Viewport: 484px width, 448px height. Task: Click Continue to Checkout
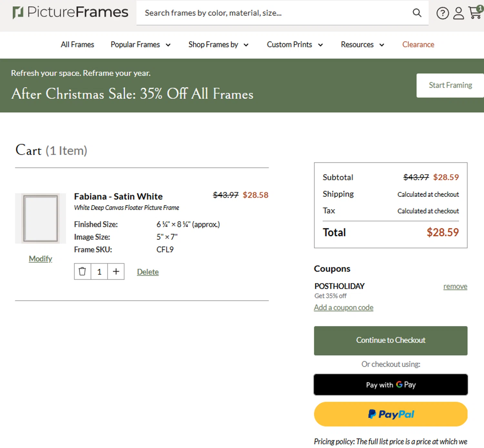(390, 341)
